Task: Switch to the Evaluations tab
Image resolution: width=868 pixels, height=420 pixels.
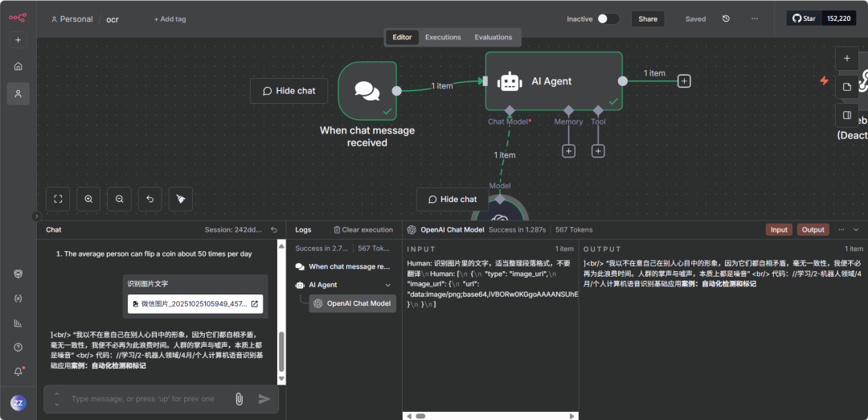Action: (x=493, y=37)
